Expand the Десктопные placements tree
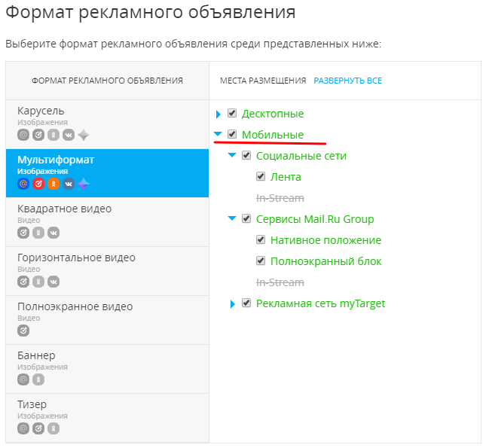 point(219,114)
